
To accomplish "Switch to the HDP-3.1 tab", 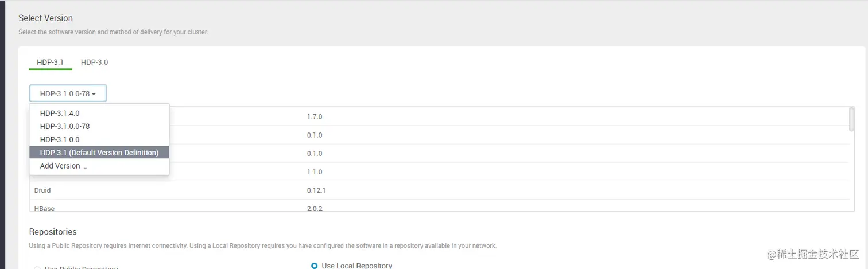I will point(50,62).
